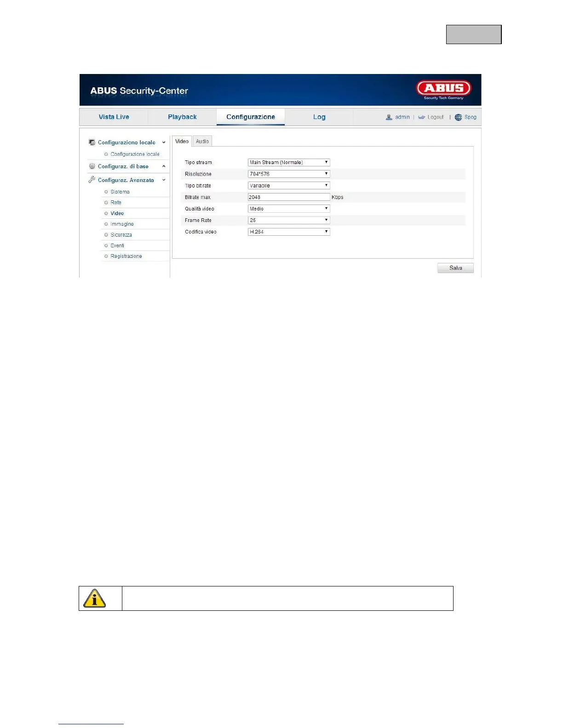Open the Vista Live tab
This screenshot has height=728, width=563.
click(114, 117)
